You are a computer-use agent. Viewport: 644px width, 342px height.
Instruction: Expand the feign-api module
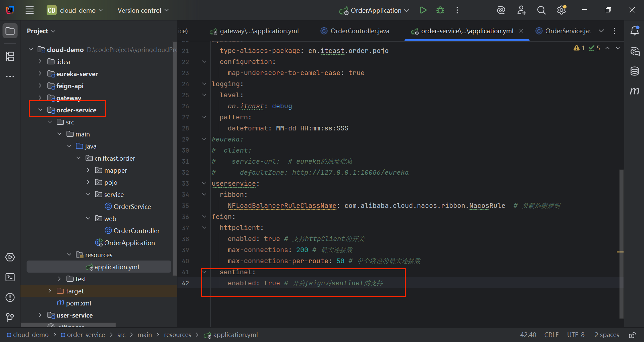(40, 86)
